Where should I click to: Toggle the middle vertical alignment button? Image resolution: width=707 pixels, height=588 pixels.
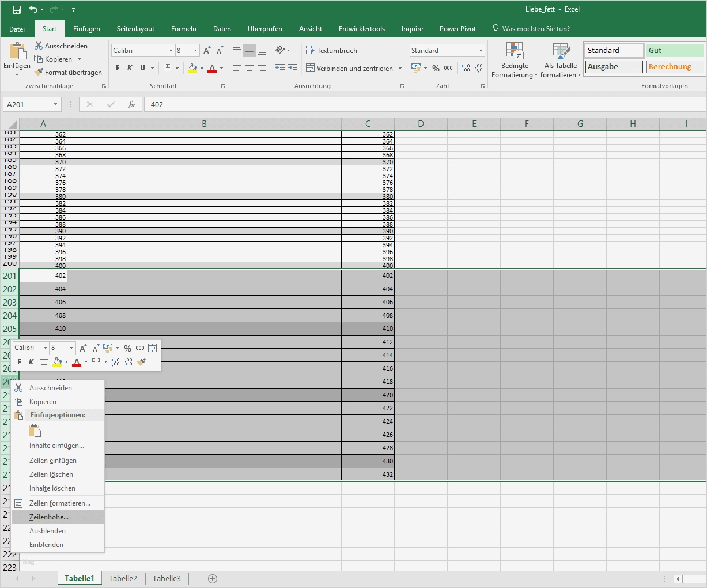point(249,51)
